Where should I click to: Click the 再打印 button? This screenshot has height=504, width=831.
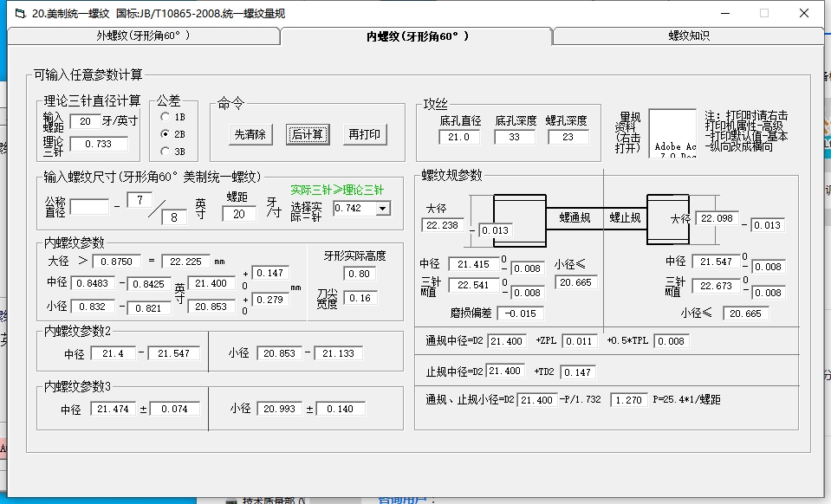pyautogui.click(x=365, y=134)
